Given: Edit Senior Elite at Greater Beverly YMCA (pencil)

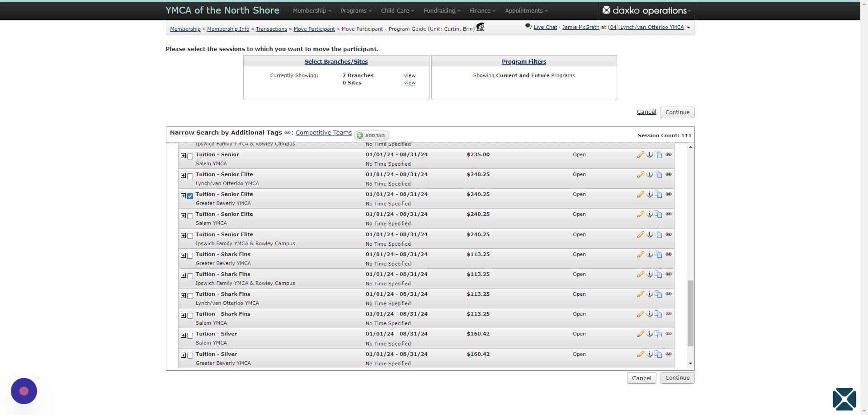Looking at the screenshot, I should pyautogui.click(x=641, y=194).
